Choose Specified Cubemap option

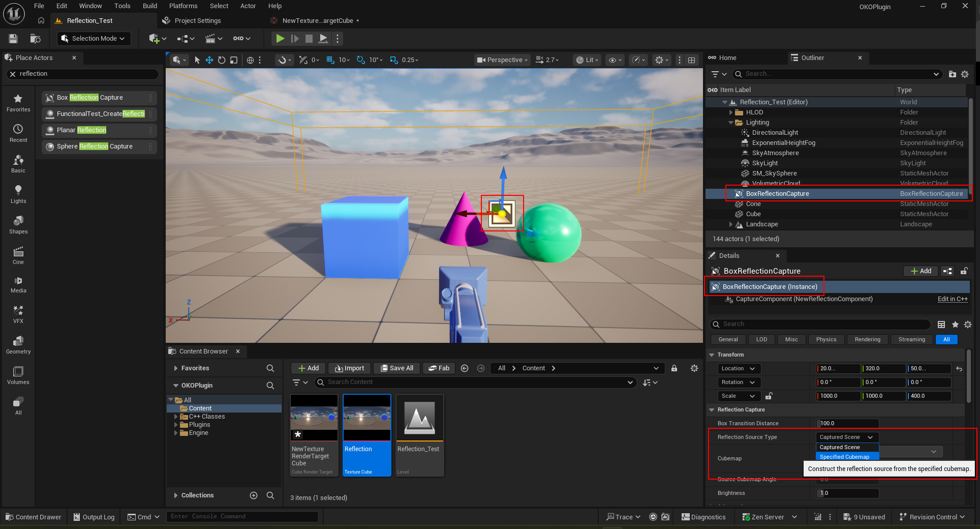coord(847,457)
